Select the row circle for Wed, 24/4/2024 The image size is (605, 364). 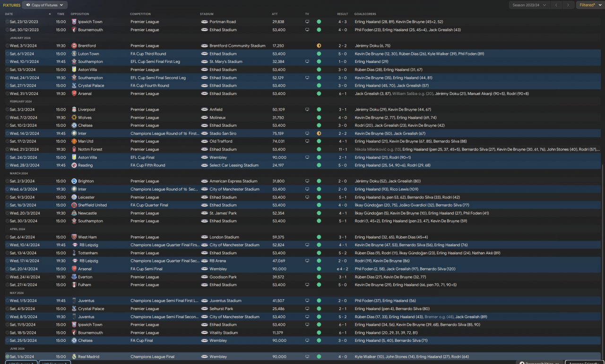click(7, 277)
